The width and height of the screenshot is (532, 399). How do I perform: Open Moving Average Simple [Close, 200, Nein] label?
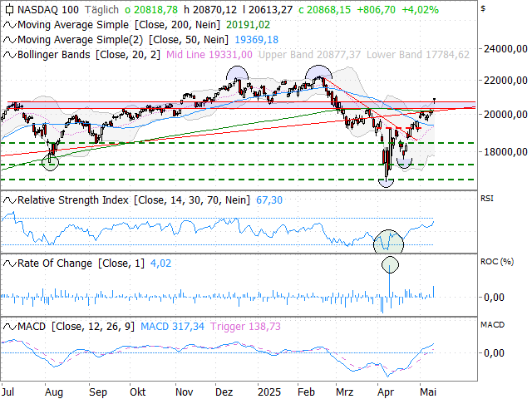(119, 25)
